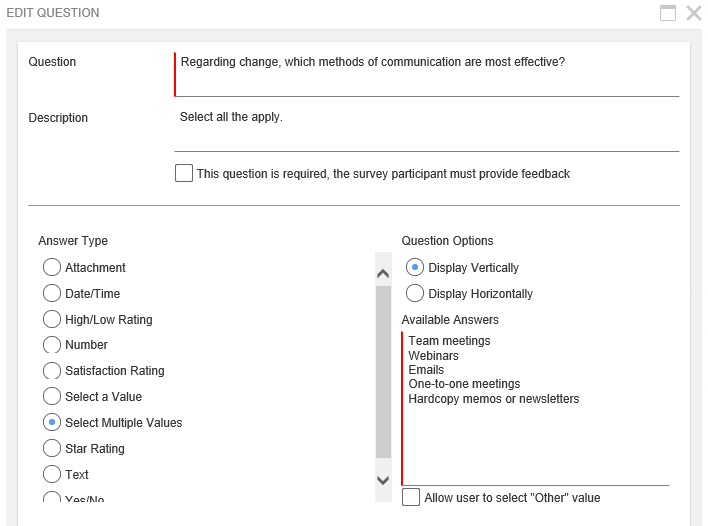Allow user to select "Other" value

tap(411, 497)
